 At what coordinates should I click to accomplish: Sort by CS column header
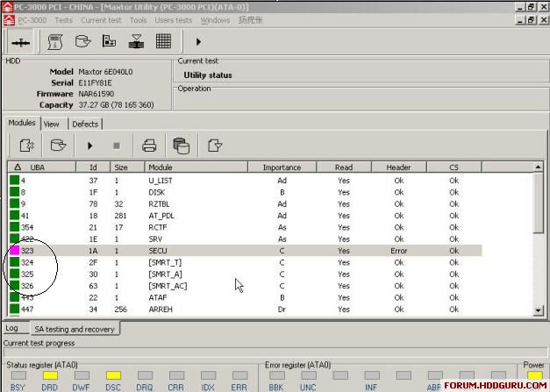(454, 167)
